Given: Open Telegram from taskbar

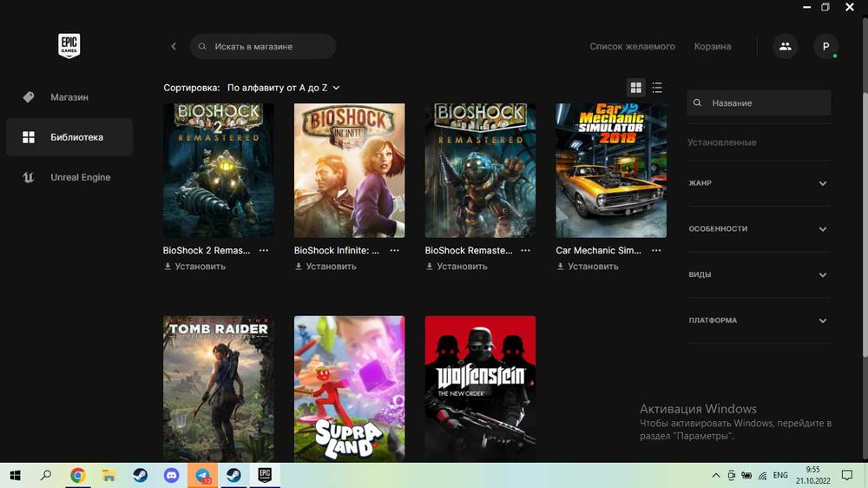Looking at the screenshot, I should 202,475.
